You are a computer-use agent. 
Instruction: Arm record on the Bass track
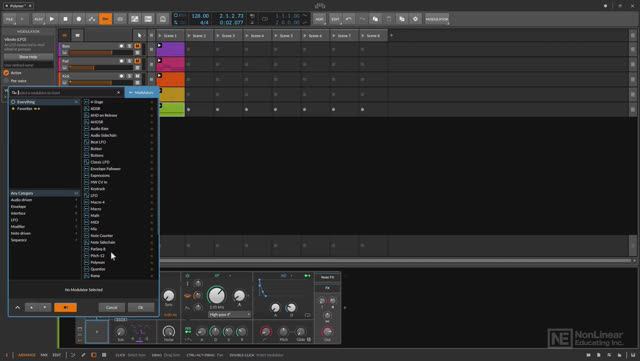[121, 46]
